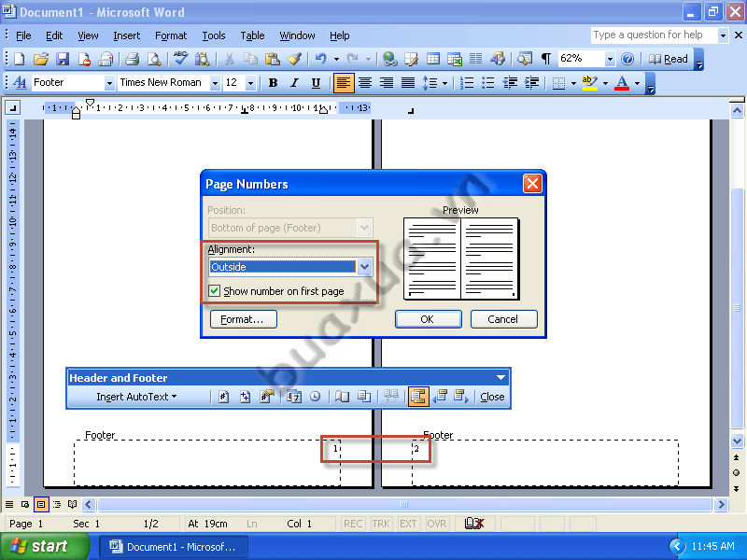
Task: Open Microsoft Word Help question icon
Action: [627, 59]
